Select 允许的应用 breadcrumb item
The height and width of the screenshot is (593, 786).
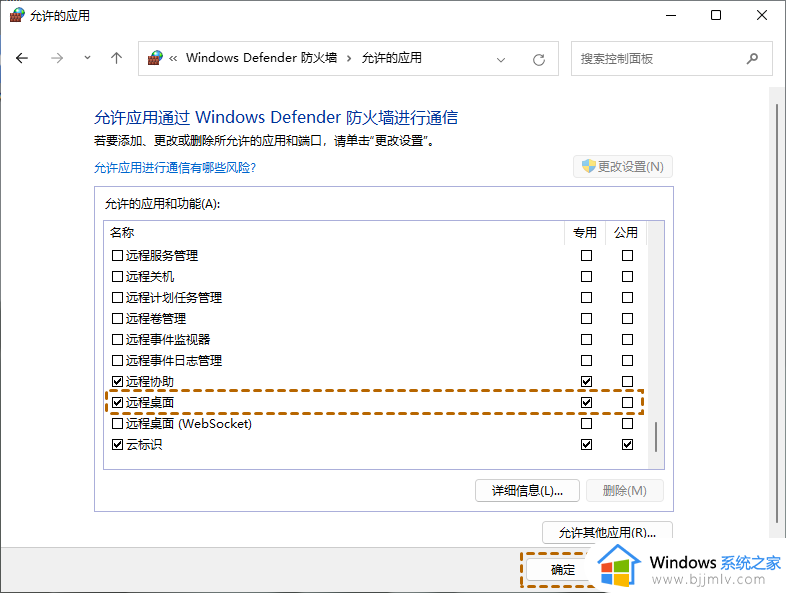pyautogui.click(x=391, y=58)
